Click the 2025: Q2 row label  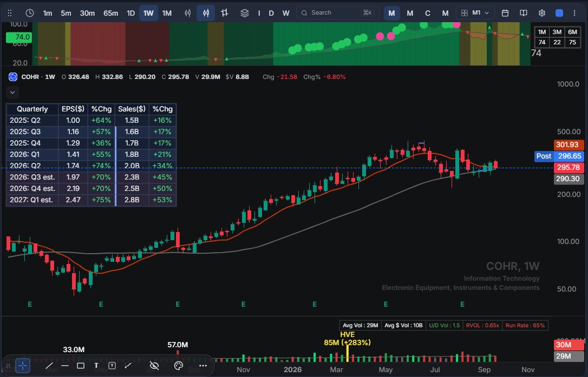tap(32, 120)
